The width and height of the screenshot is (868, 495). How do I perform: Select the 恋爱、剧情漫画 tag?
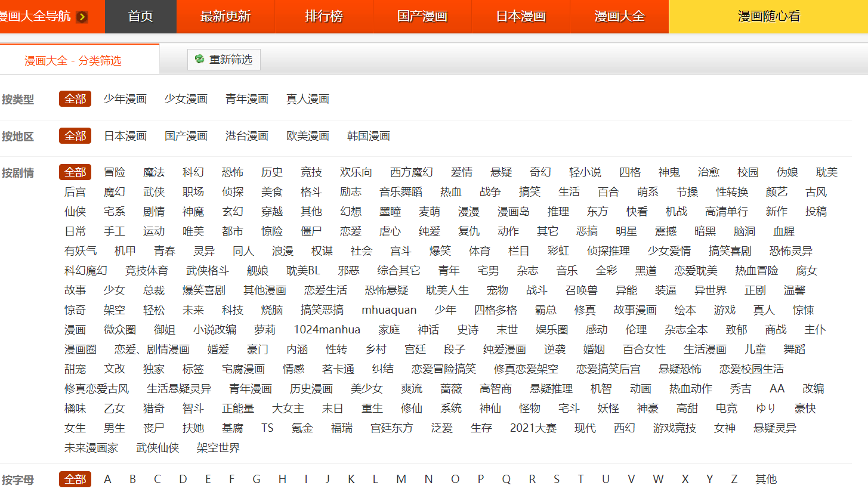point(152,349)
